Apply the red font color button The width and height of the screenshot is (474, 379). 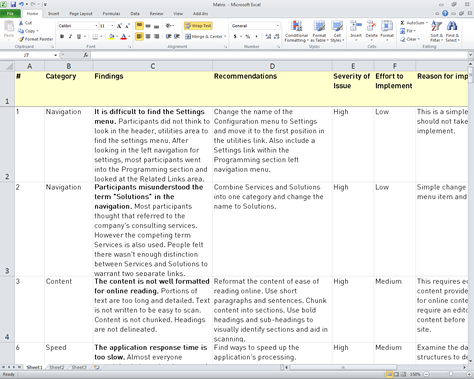click(x=123, y=36)
